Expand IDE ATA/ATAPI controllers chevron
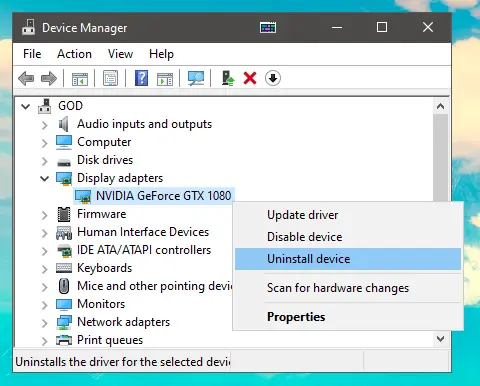The image size is (480, 386). coord(45,251)
